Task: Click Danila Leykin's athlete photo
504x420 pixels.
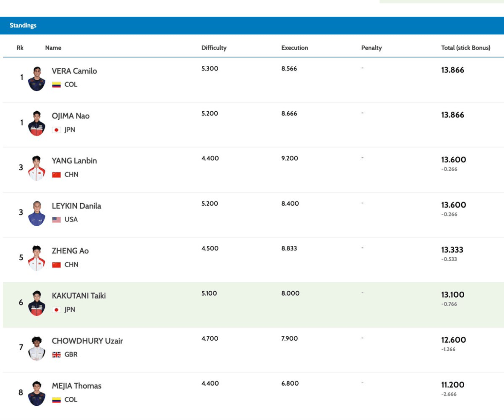Action: click(x=37, y=213)
